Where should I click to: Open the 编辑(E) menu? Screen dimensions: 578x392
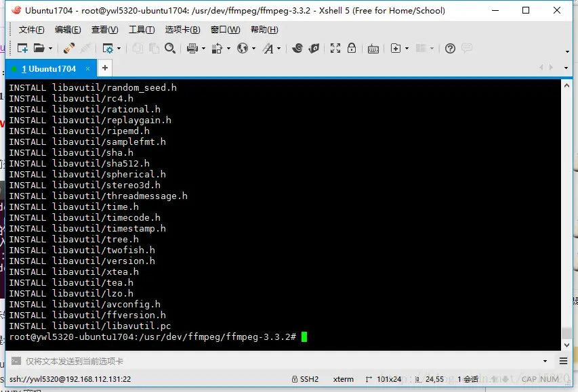point(68,30)
